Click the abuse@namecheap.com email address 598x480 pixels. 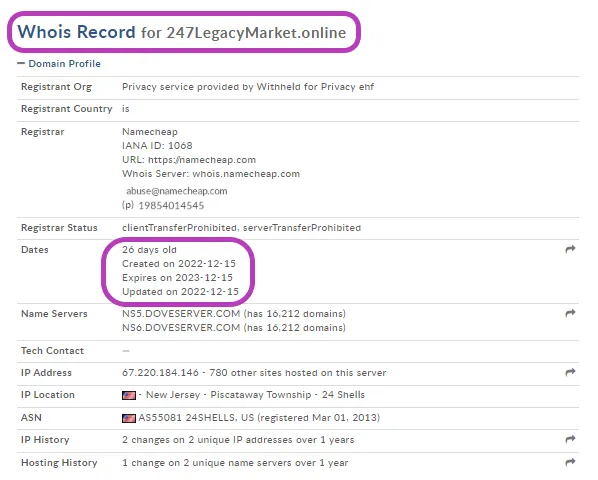177,191
